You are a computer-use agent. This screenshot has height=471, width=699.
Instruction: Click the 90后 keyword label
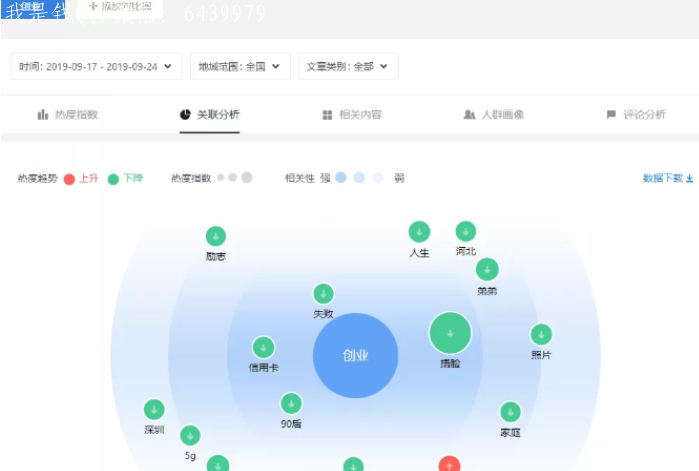tap(291, 424)
